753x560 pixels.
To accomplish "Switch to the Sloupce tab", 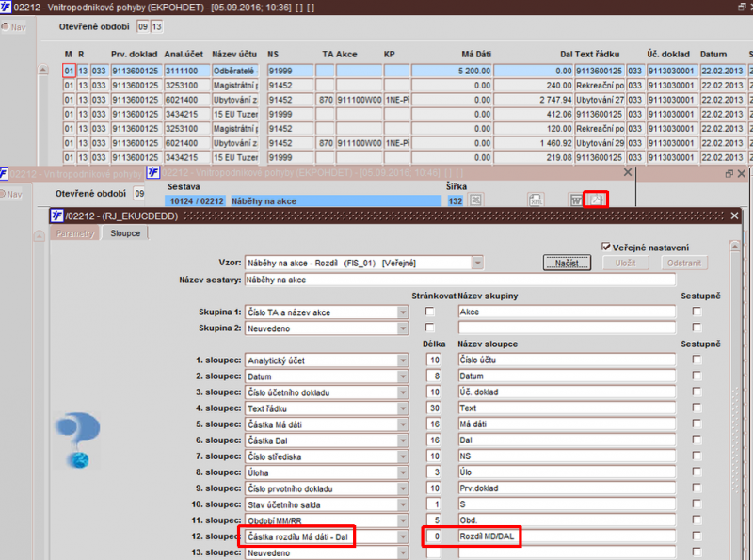I will pos(125,232).
